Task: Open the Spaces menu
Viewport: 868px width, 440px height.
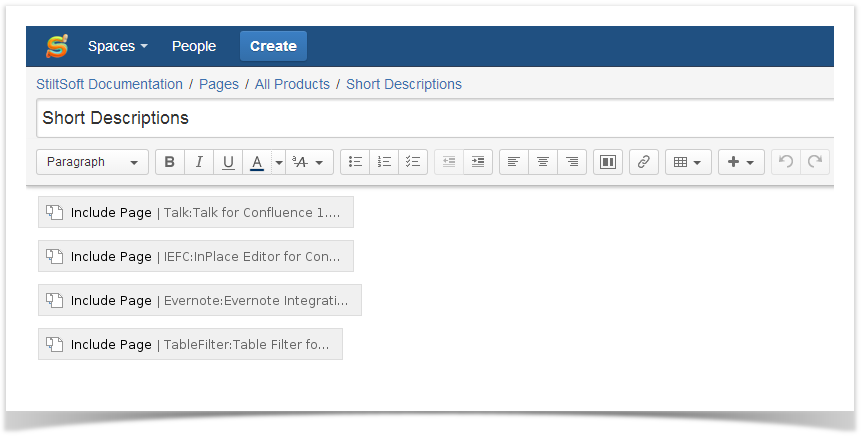Action: pyautogui.click(x=117, y=46)
